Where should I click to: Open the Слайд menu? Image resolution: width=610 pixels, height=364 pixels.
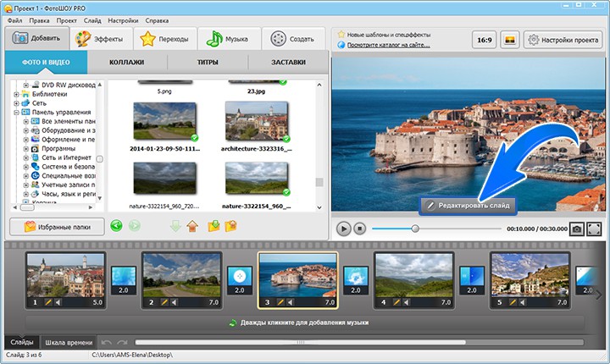point(92,20)
